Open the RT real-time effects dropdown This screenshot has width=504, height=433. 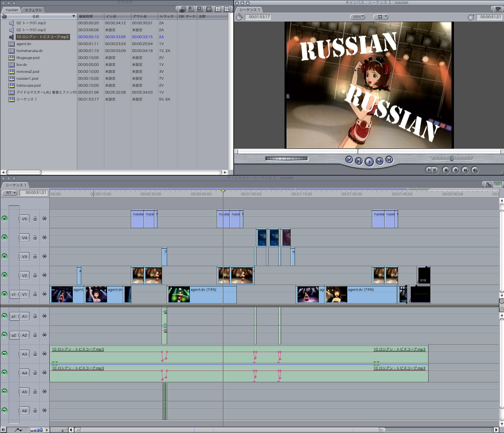[10, 193]
